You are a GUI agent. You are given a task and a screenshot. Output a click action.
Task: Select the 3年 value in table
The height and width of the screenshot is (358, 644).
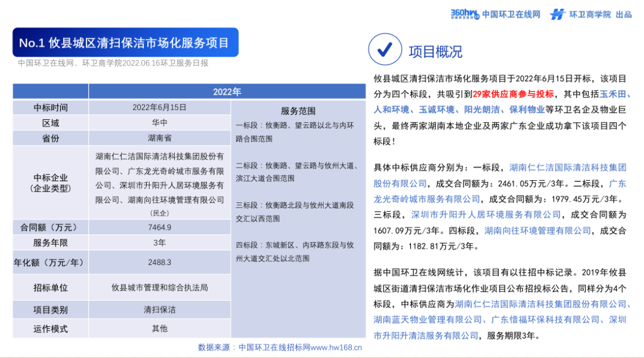[159, 243]
